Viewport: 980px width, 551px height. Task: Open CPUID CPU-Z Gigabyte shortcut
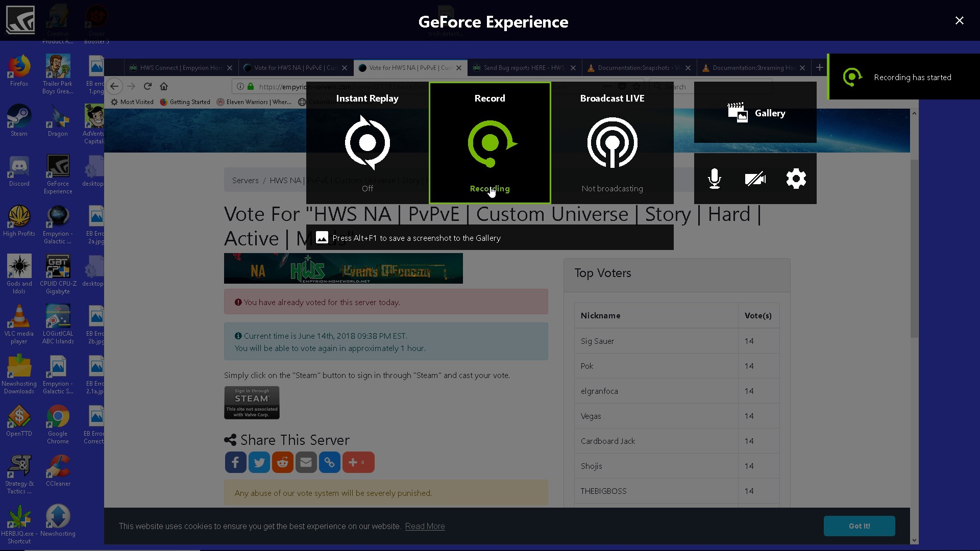[x=58, y=274]
